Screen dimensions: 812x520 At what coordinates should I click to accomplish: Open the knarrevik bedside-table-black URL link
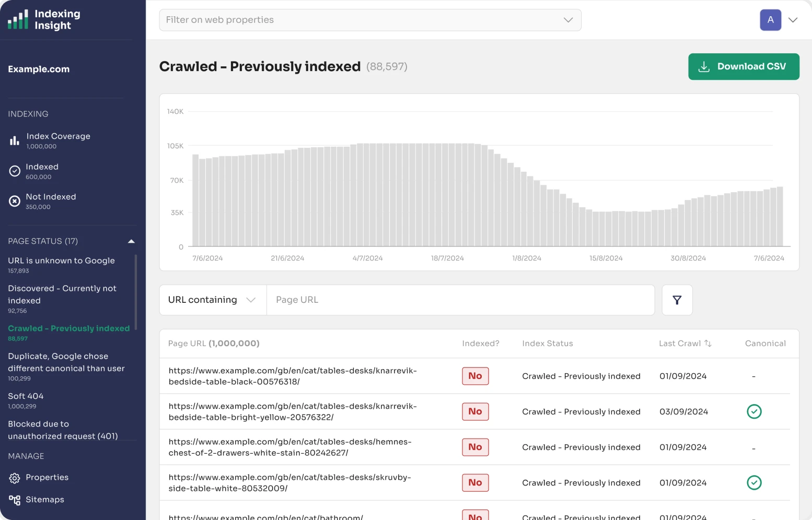pos(292,376)
